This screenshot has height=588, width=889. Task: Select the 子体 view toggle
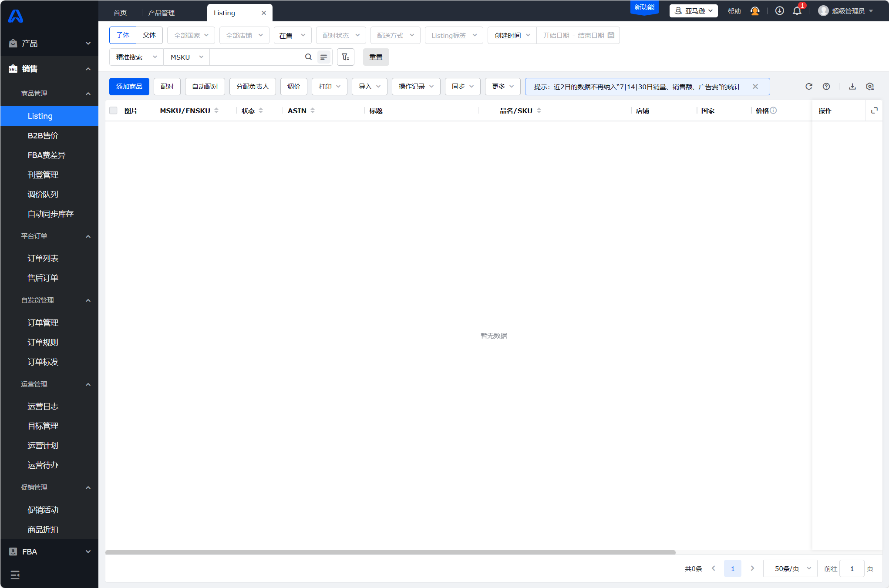tap(123, 35)
